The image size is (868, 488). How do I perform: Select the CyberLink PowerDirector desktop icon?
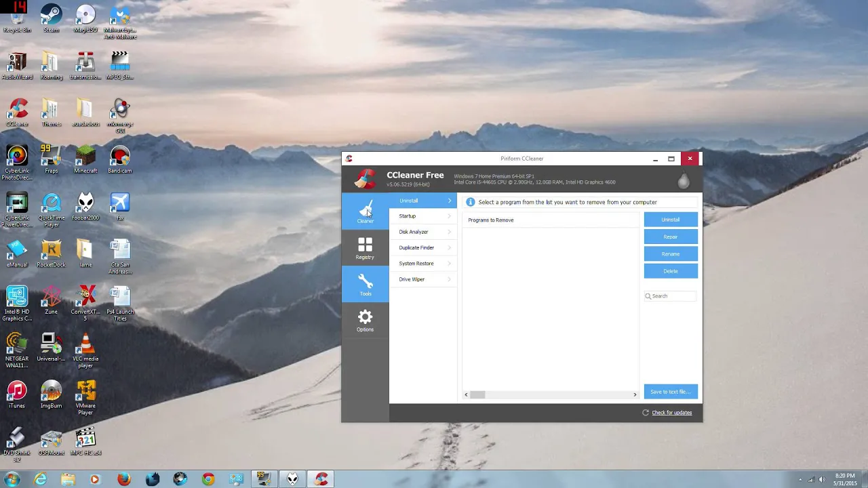click(x=17, y=210)
